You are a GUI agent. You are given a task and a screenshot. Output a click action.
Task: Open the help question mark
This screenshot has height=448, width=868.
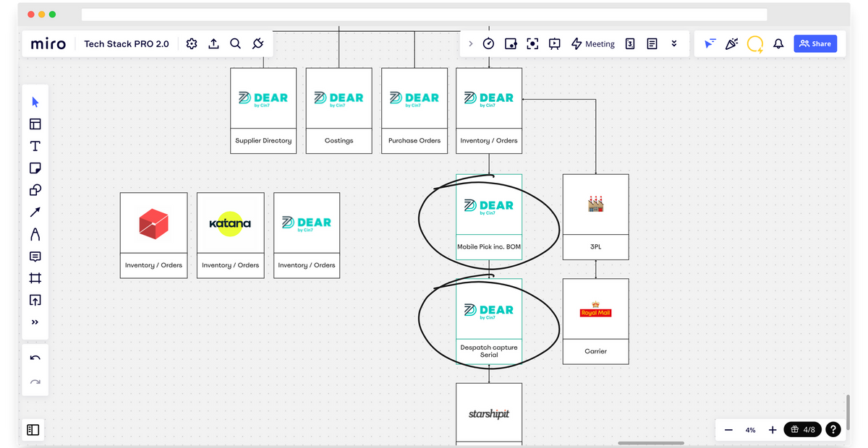tap(833, 429)
